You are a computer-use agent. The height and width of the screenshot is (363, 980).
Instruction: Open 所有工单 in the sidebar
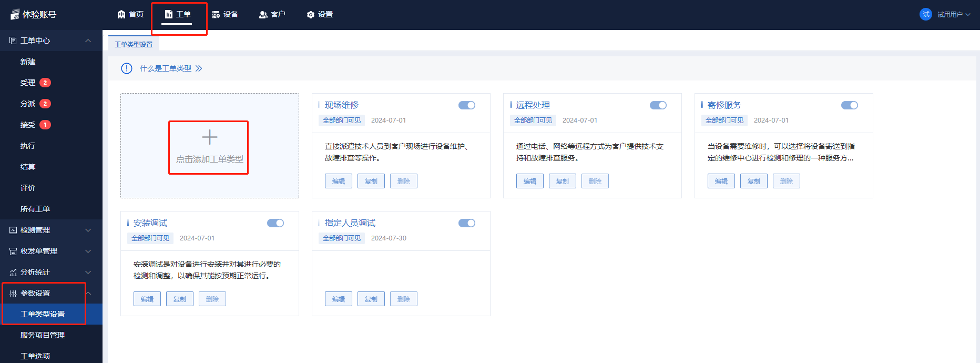35,209
